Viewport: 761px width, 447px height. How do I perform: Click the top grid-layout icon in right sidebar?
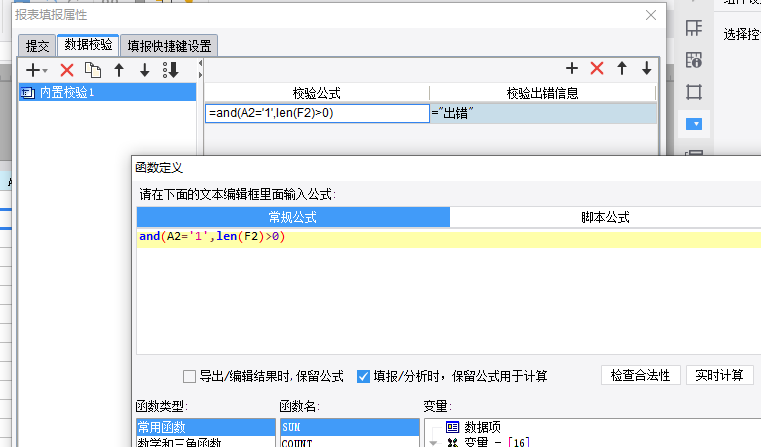pos(694,28)
